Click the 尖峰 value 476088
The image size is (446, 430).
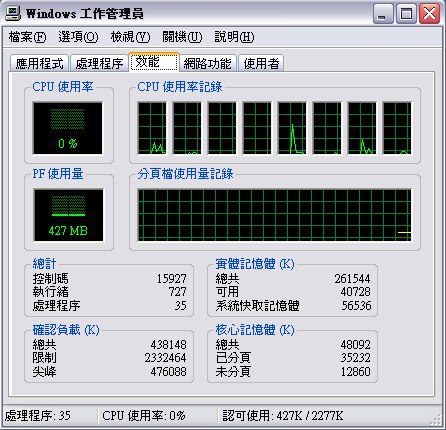pos(168,372)
